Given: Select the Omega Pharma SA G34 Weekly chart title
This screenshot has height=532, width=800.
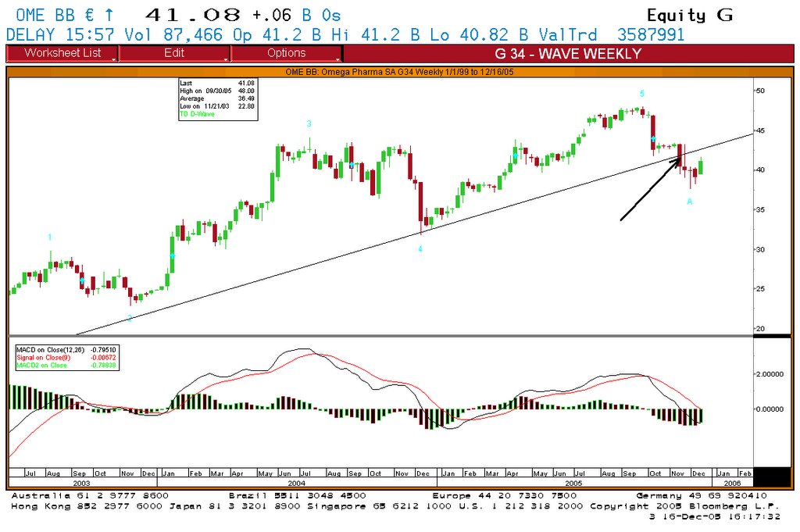Looking at the screenshot, I should click(399, 72).
